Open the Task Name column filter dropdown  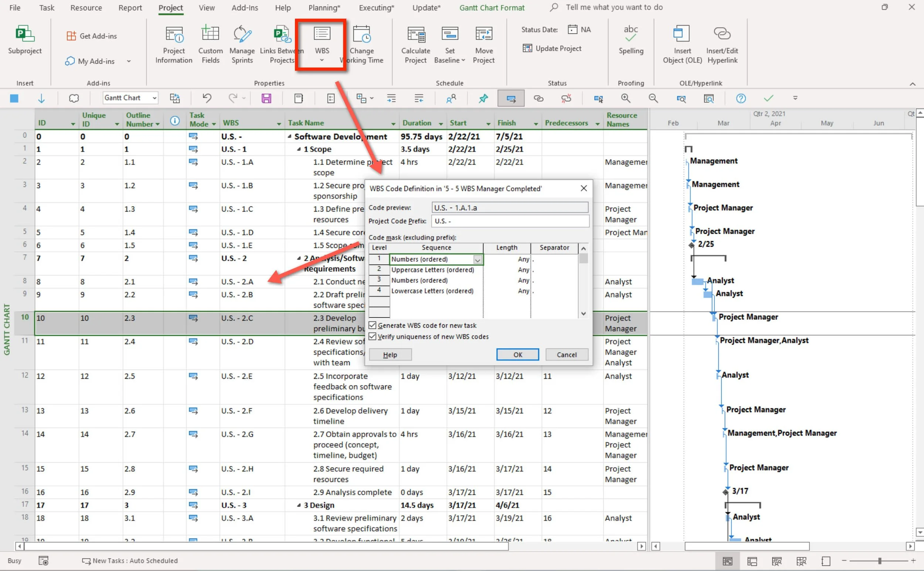393,124
